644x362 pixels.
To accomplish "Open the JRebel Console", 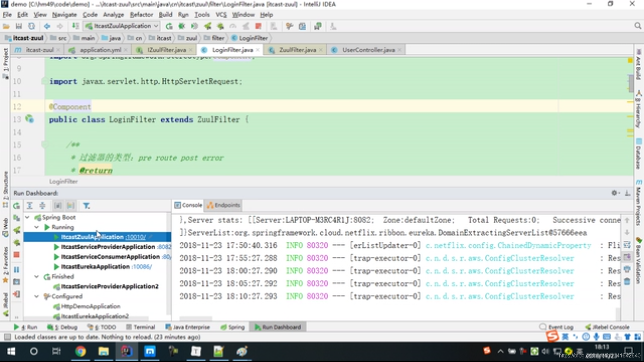I will pos(607,327).
